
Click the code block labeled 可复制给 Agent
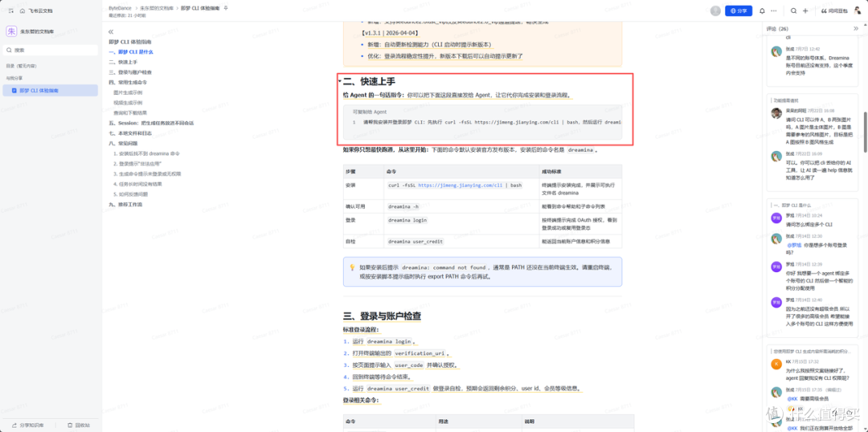(x=482, y=122)
